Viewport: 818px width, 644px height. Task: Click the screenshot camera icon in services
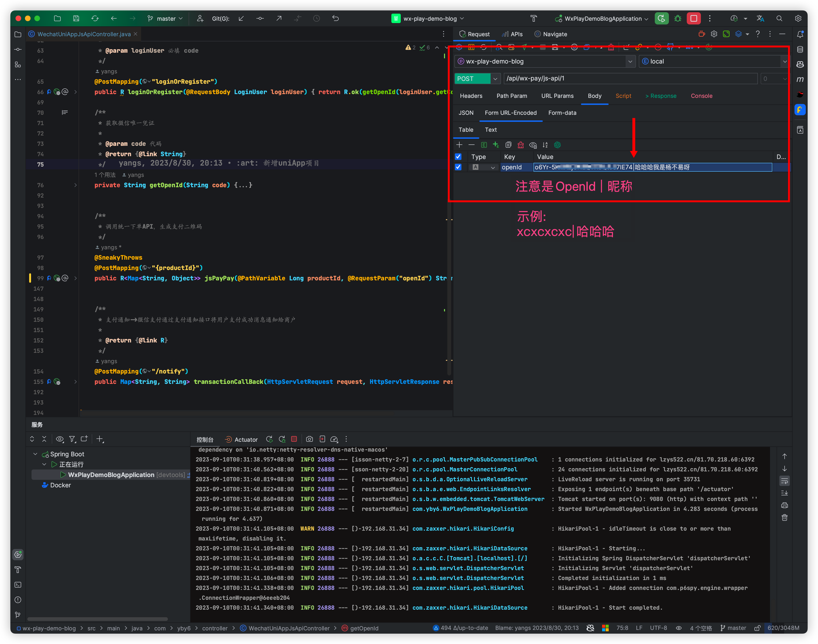click(x=310, y=439)
